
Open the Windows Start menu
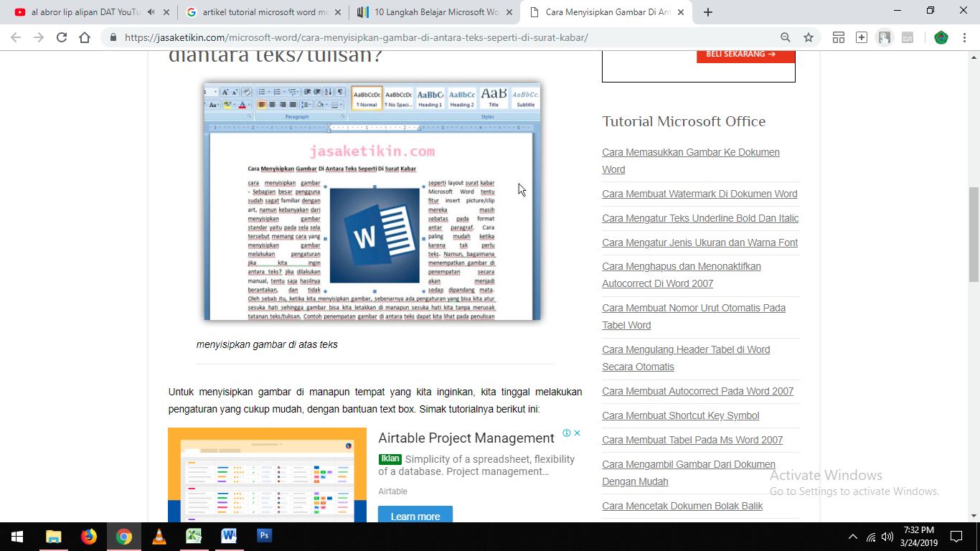pyautogui.click(x=17, y=536)
